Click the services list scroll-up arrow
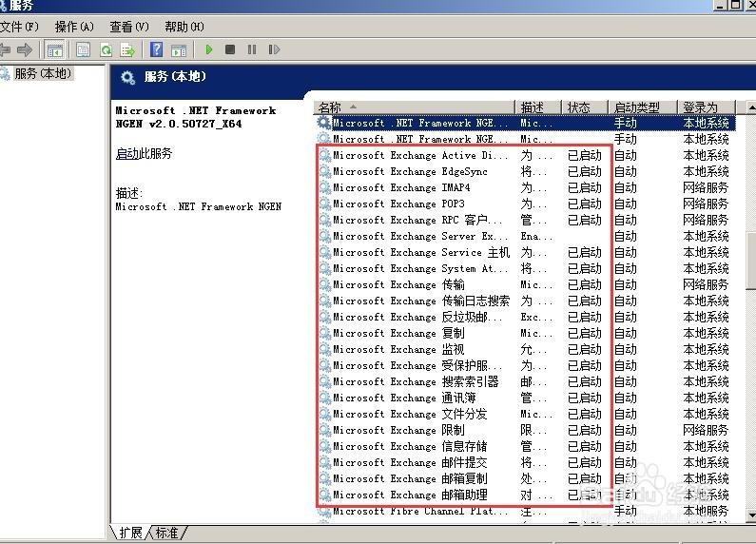756x544 pixels. coord(750,107)
